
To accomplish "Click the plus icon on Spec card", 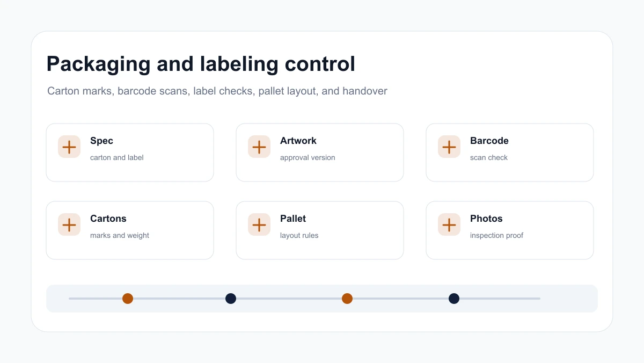I will point(69,147).
